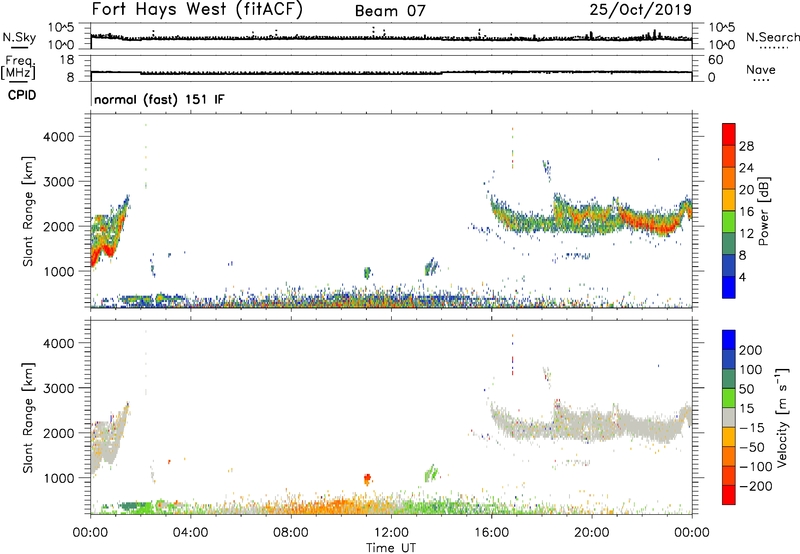
Task: Click the top red segment of Power colorbar
Action: point(729,134)
